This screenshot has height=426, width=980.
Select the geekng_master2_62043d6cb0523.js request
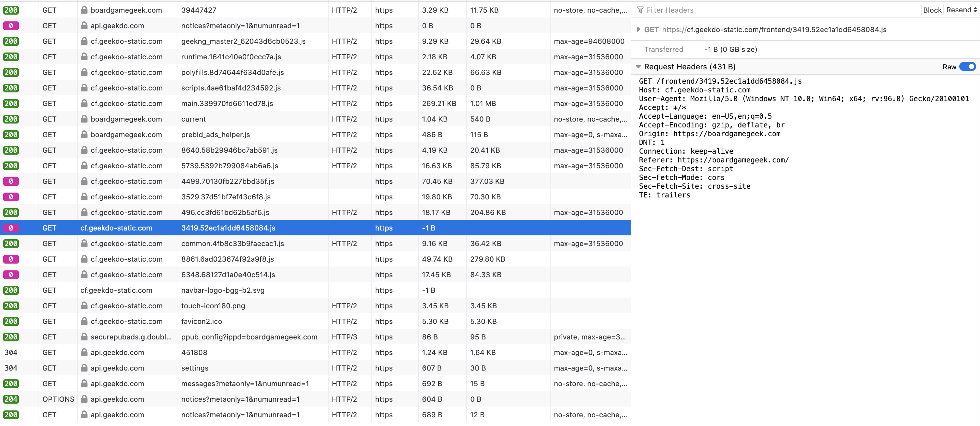click(315, 41)
